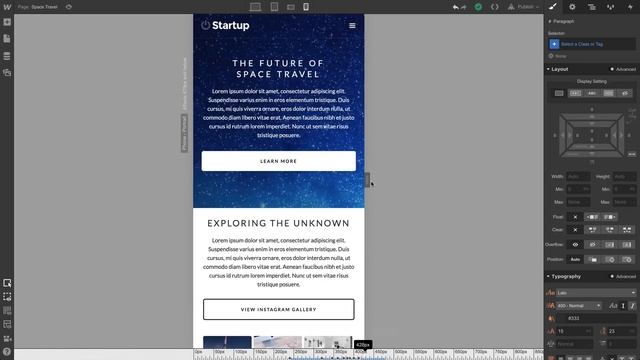This screenshot has width=640, height=360.
Task: Open the 400 - Normal font weight dropdown
Action: click(x=579, y=306)
